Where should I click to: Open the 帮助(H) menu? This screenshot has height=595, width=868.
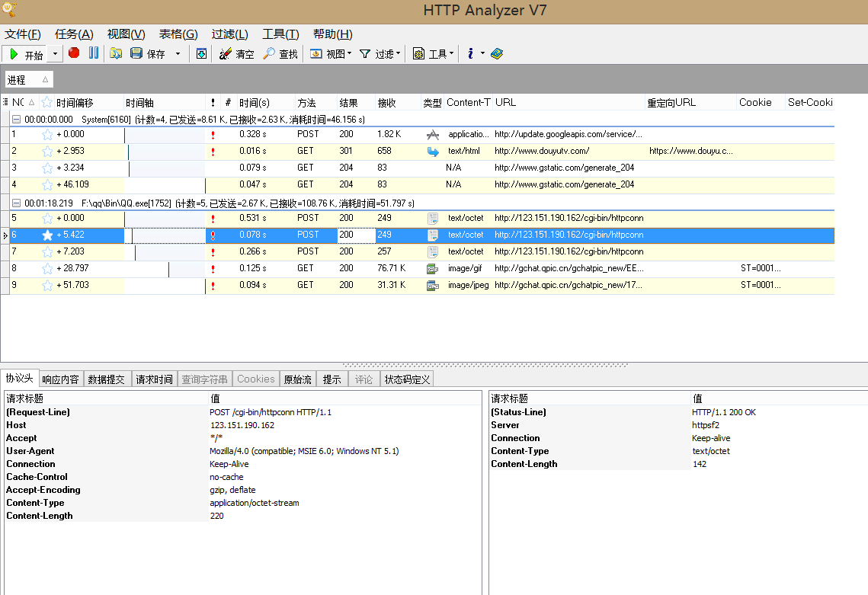click(333, 34)
